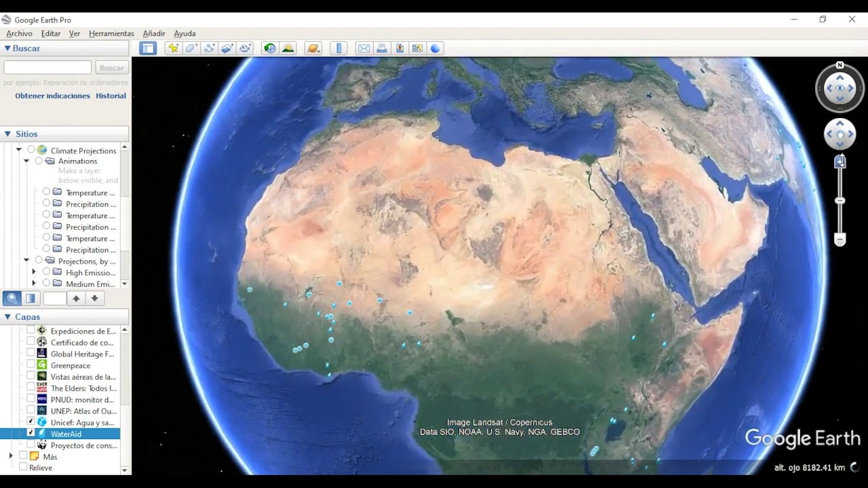This screenshot has height=488, width=868.
Task: Uncheck the Unicef: Agua y sa... layer
Action: [x=31, y=422]
